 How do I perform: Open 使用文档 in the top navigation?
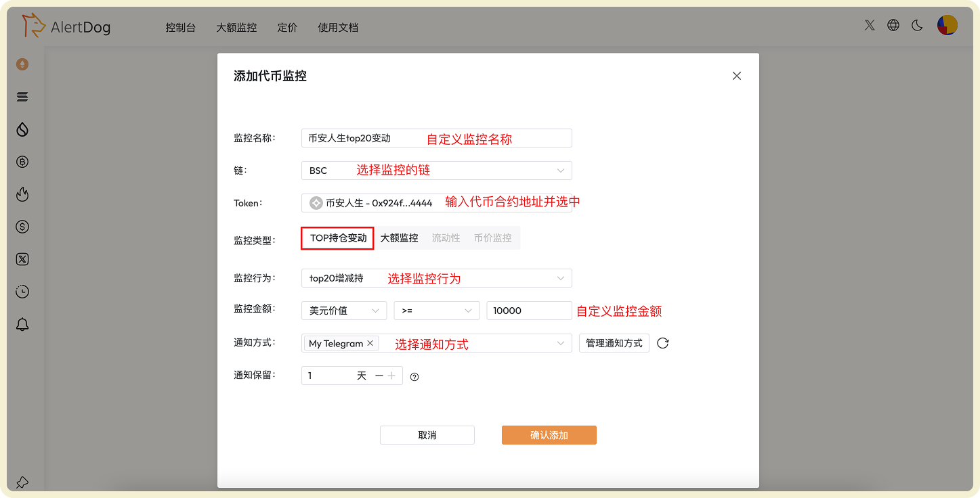pyautogui.click(x=338, y=28)
